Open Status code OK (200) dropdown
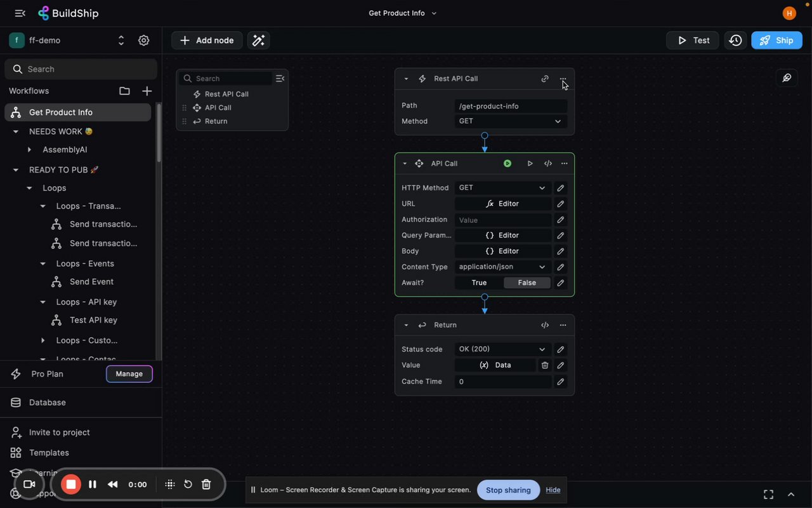812x508 pixels. 502,349
